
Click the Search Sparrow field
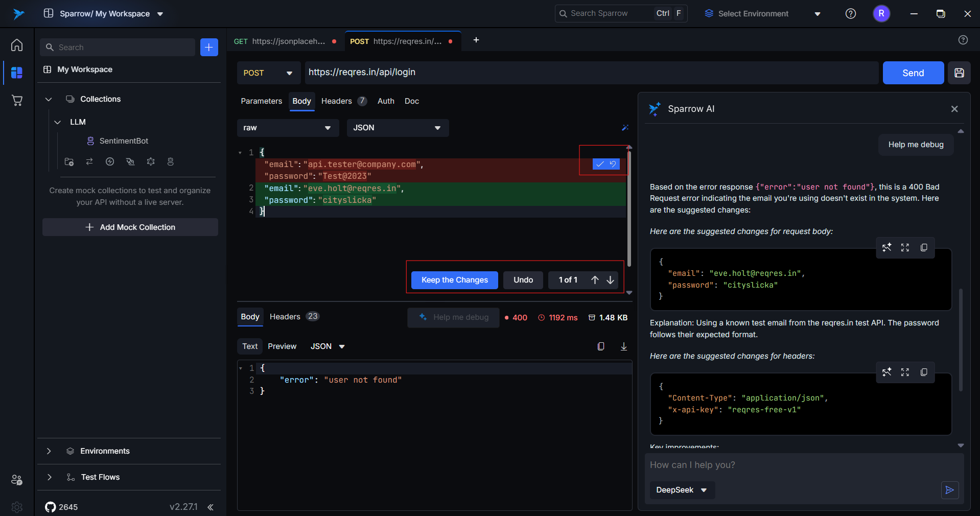point(621,14)
